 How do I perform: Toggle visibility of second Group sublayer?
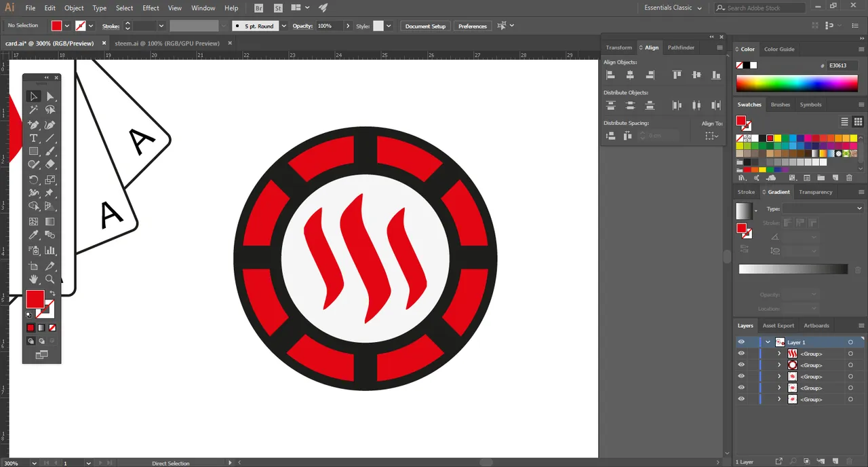(x=741, y=365)
